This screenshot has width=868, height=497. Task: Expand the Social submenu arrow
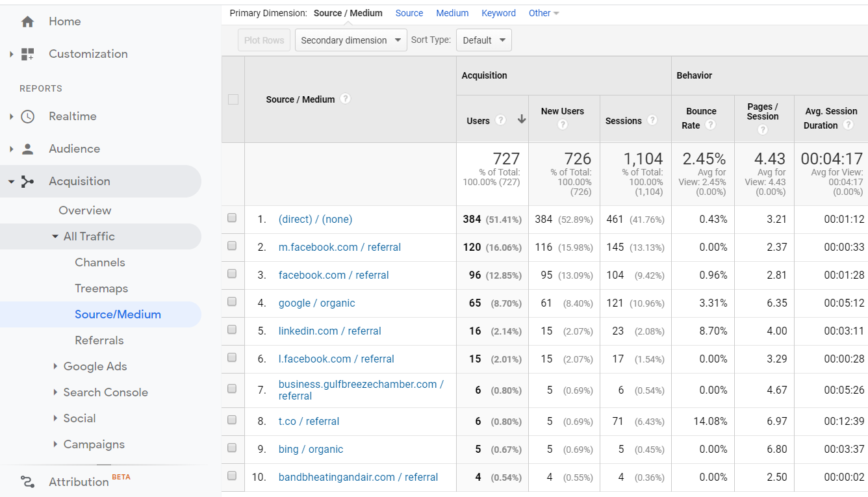tap(55, 418)
